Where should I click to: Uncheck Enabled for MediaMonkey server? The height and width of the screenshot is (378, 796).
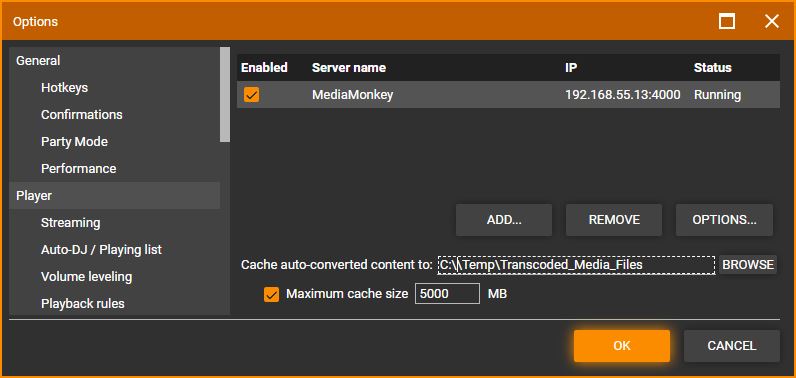(x=251, y=94)
